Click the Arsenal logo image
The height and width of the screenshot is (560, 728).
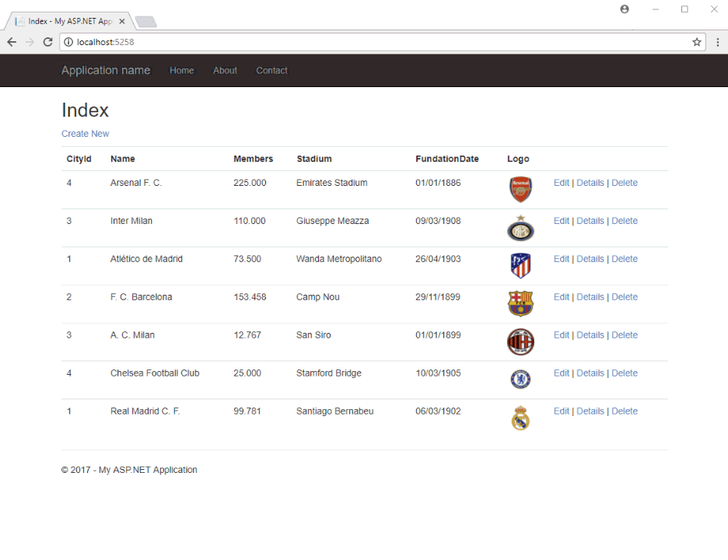point(520,190)
